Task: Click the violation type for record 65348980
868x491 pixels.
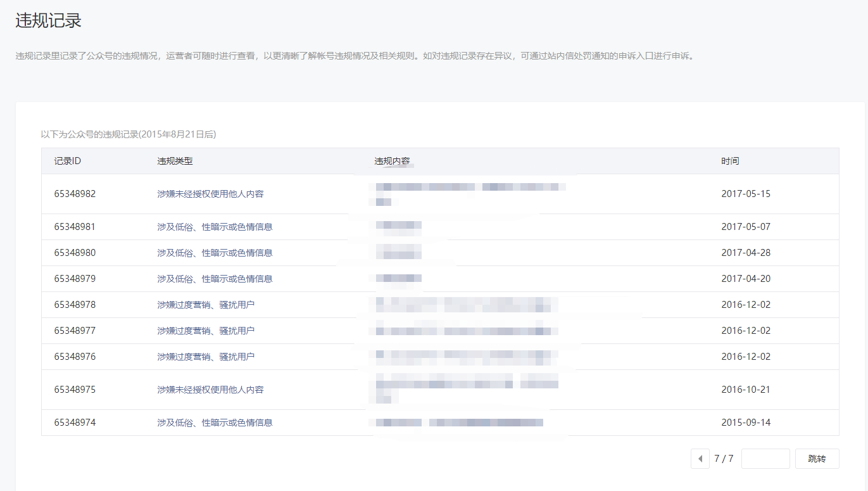Action: pyautogui.click(x=215, y=253)
